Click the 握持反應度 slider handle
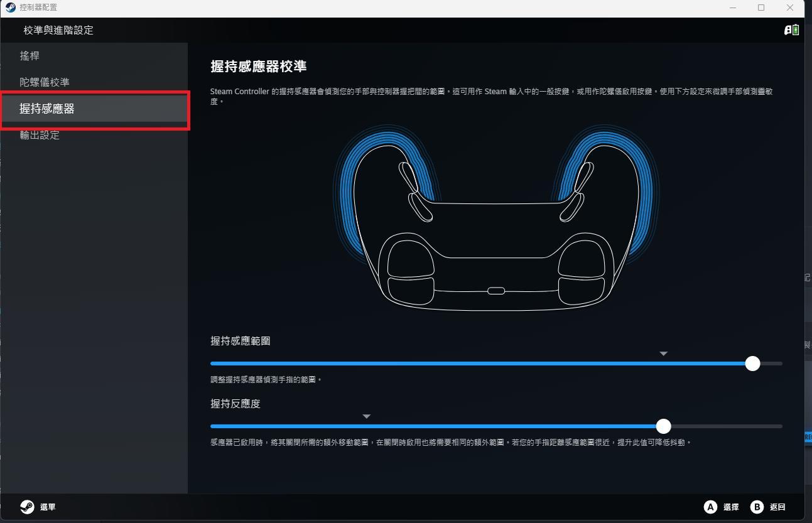The height and width of the screenshot is (523, 812). [x=663, y=426]
